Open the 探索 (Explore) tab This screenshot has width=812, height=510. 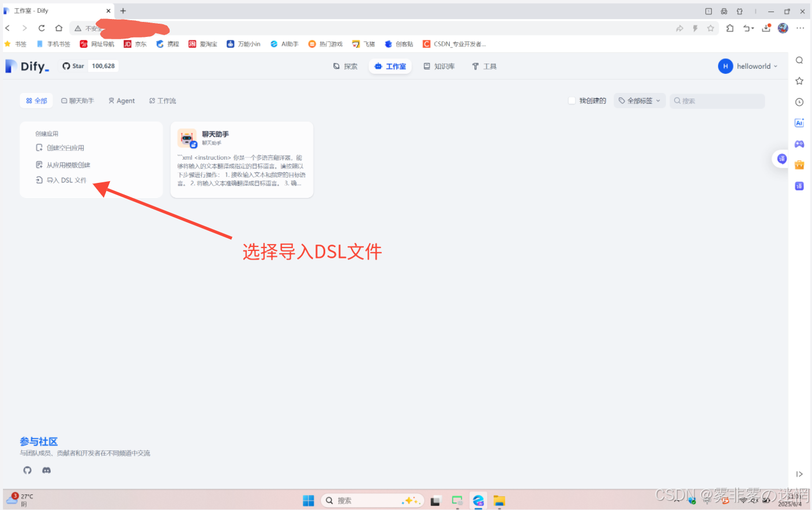(x=345, y=66)
